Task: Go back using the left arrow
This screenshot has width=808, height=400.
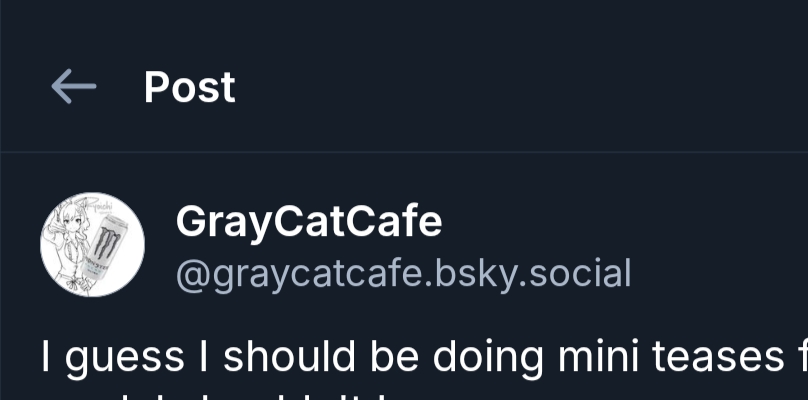Action: tap(73, 88)
